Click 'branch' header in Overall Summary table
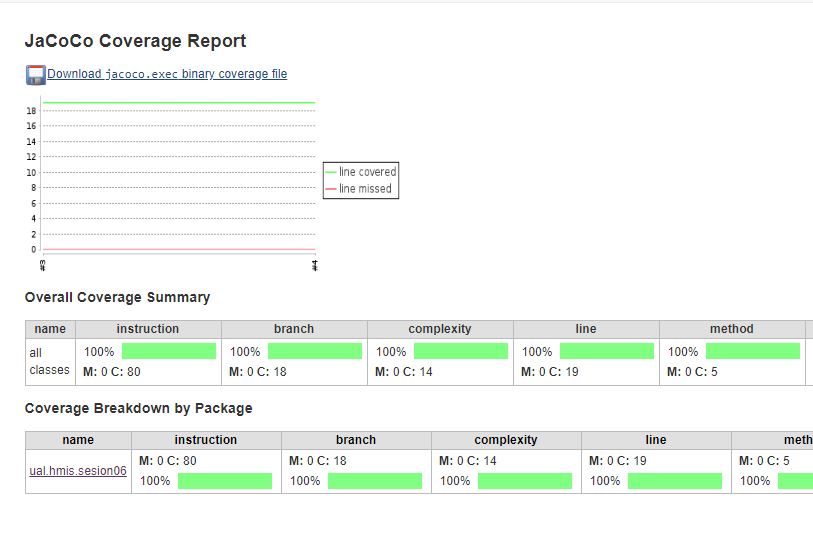This screenshot has height=542, width=813. 294,329
